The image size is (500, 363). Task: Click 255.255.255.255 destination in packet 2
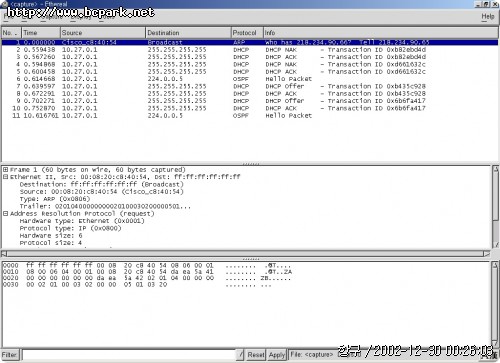177,50
